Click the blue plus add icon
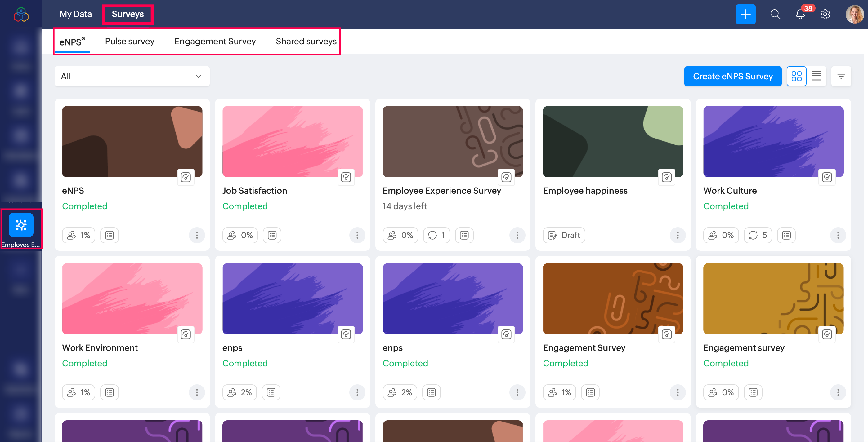 point(745,14)
